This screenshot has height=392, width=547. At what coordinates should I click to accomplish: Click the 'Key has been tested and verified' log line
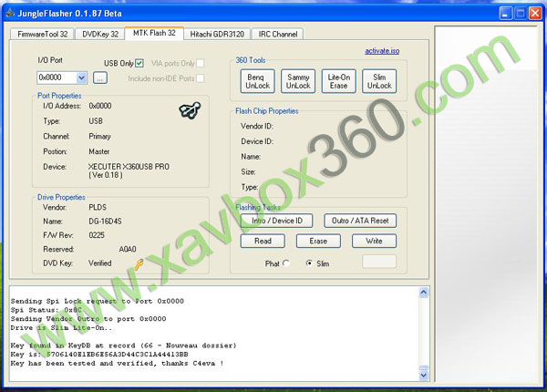(x=117, y=364)
